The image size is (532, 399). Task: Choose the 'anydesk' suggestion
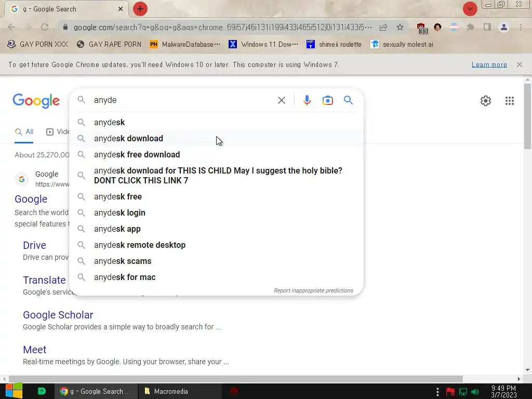pos(216,122)
